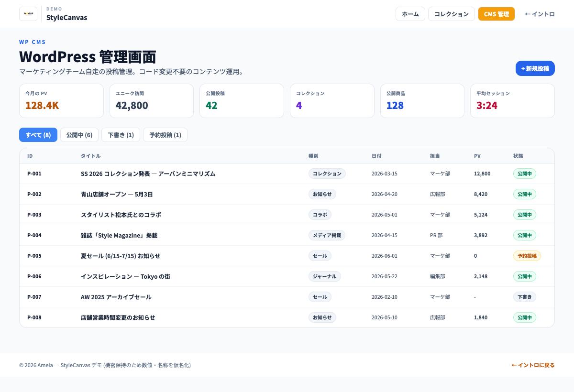Click the 公開投稿 42 stat card

click(242, 101)
